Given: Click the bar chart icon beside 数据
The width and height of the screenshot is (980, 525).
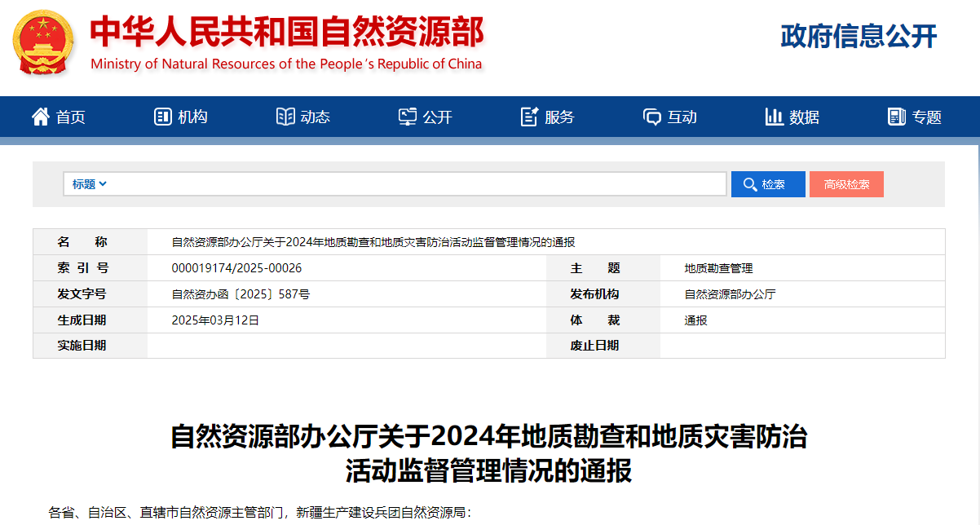Looking at the screenshot, I should coord(775,117).
